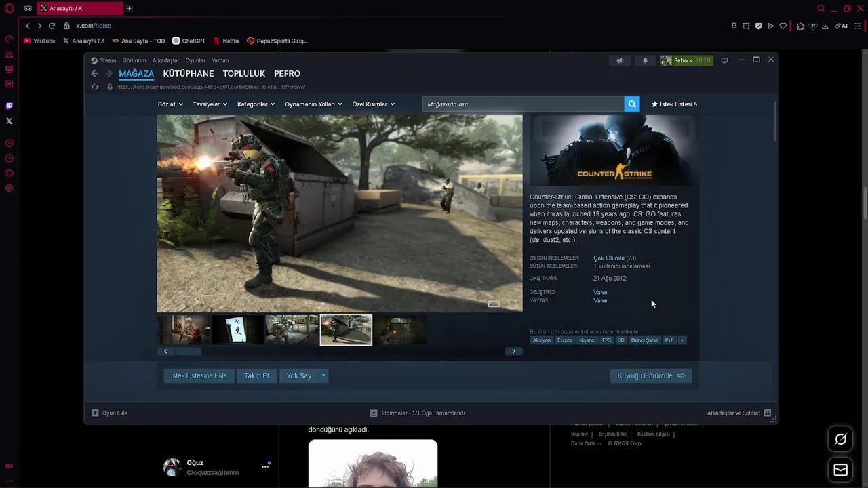Open Steam notifications bell

645,60
